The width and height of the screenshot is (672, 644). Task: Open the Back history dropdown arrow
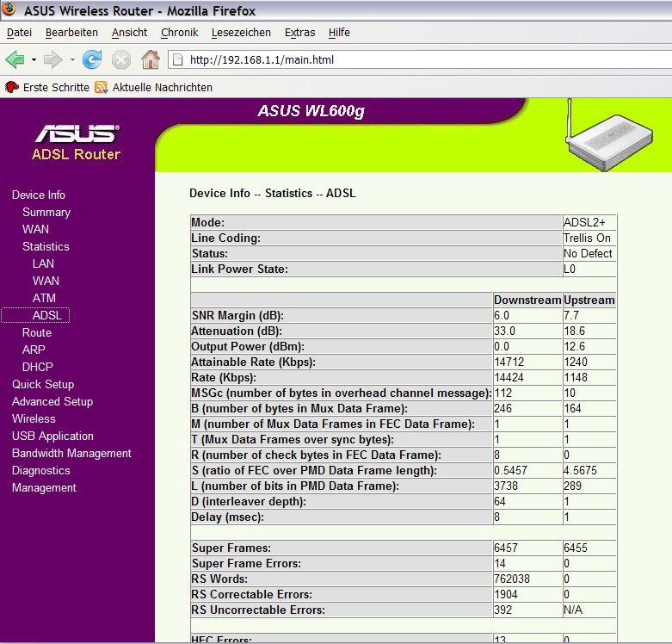tap(34, 60)
